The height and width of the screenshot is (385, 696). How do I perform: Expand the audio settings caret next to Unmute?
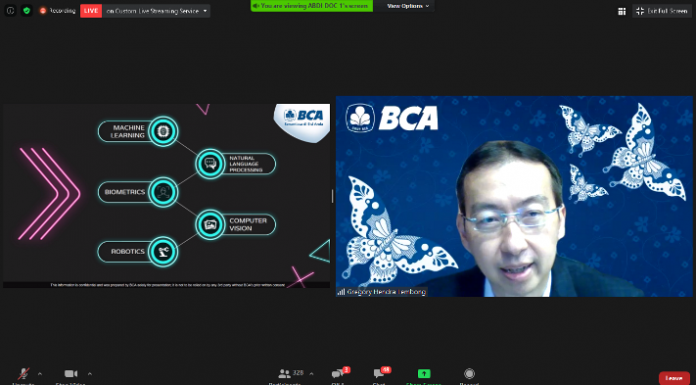coord(40,373)
